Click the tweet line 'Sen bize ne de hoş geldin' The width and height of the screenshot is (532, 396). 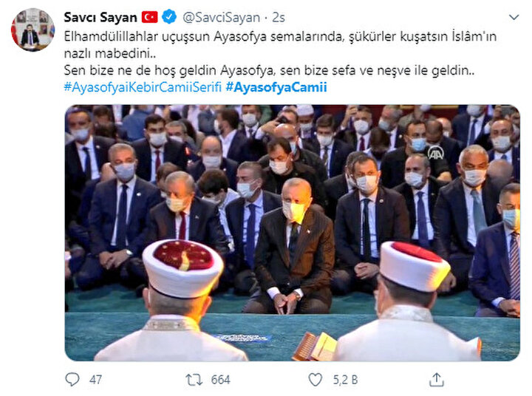click(x=269, y=71)
